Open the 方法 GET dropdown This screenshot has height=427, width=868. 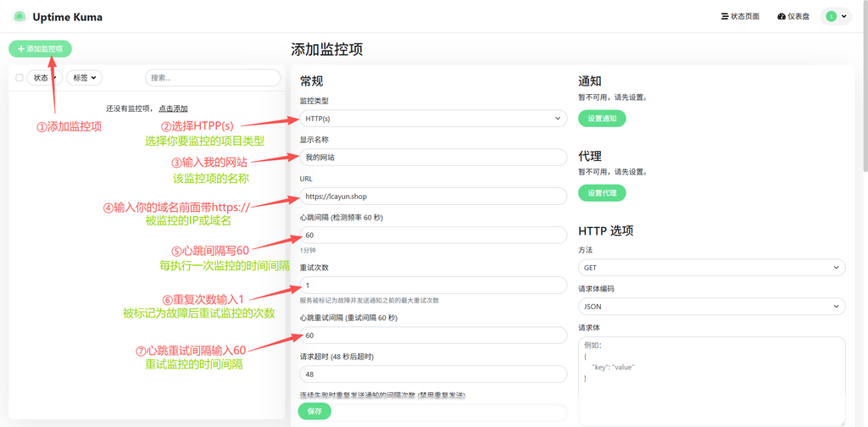(x=712, y=268)
